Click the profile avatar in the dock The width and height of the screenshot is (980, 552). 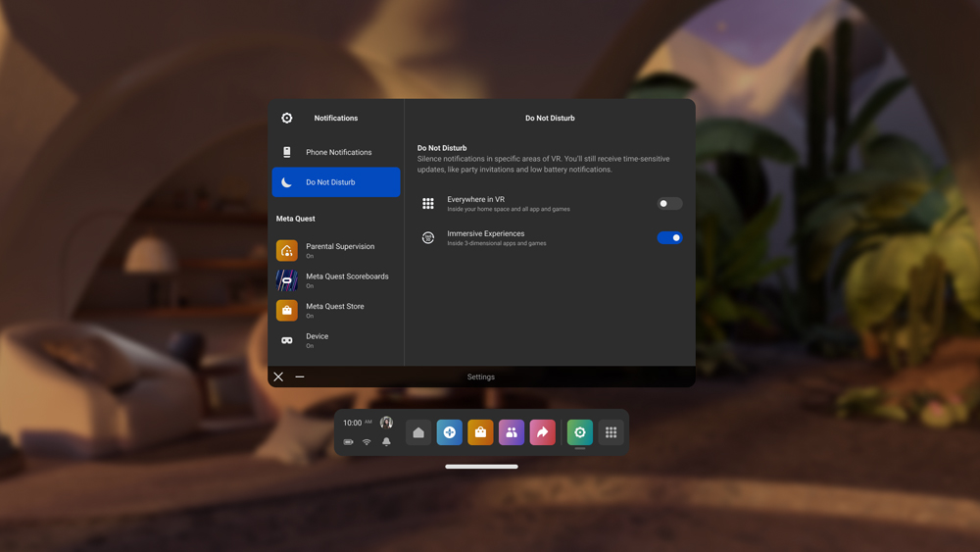click(x=387, y=423)
